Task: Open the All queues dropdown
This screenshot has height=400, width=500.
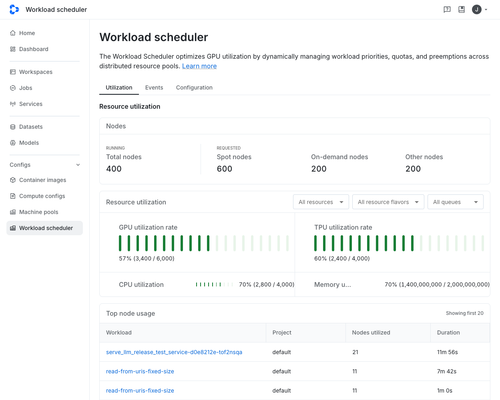Action: (x=455, y=202)
